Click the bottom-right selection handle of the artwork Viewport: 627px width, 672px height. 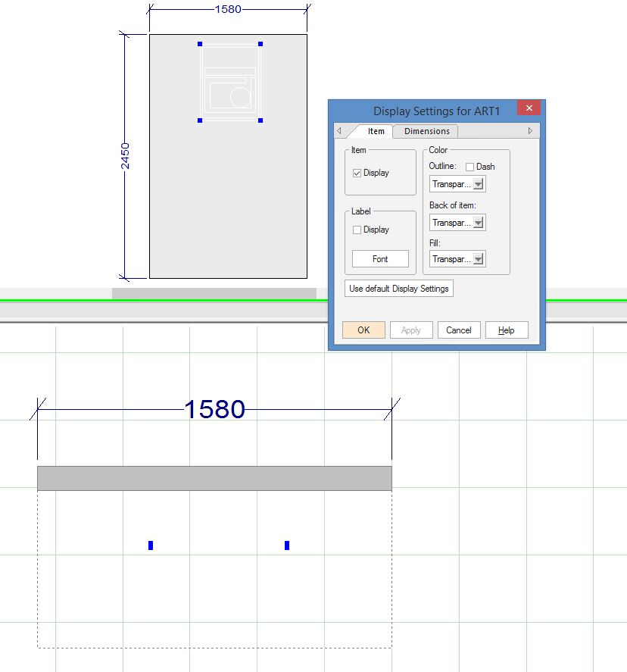(260, 120)
